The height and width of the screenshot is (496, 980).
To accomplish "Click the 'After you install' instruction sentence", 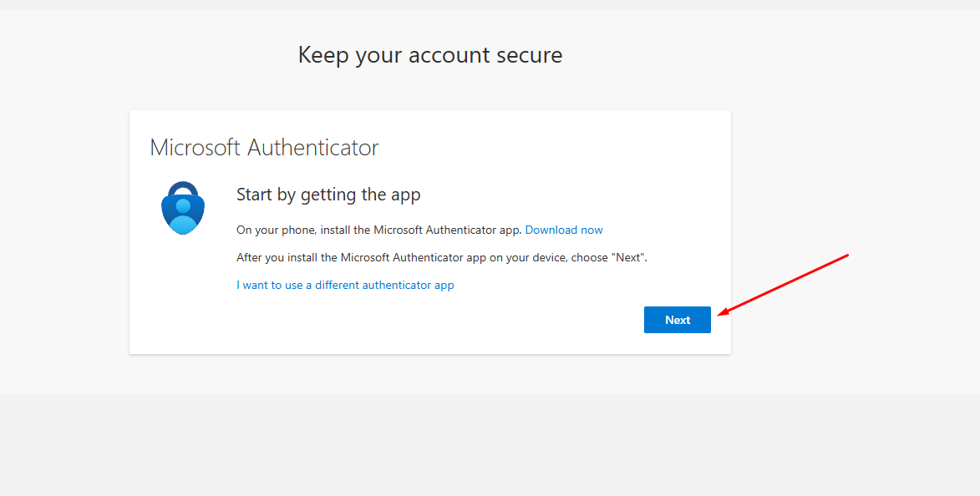I will [441, 257].
